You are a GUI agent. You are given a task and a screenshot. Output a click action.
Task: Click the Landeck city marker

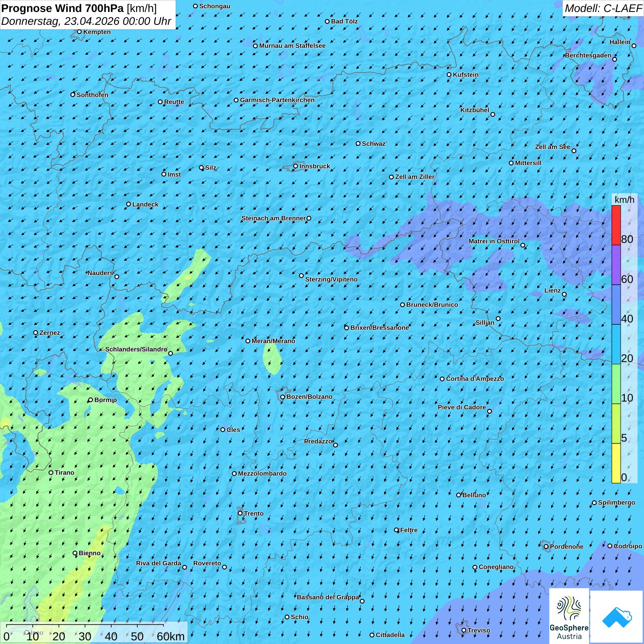tap(129, 204)
